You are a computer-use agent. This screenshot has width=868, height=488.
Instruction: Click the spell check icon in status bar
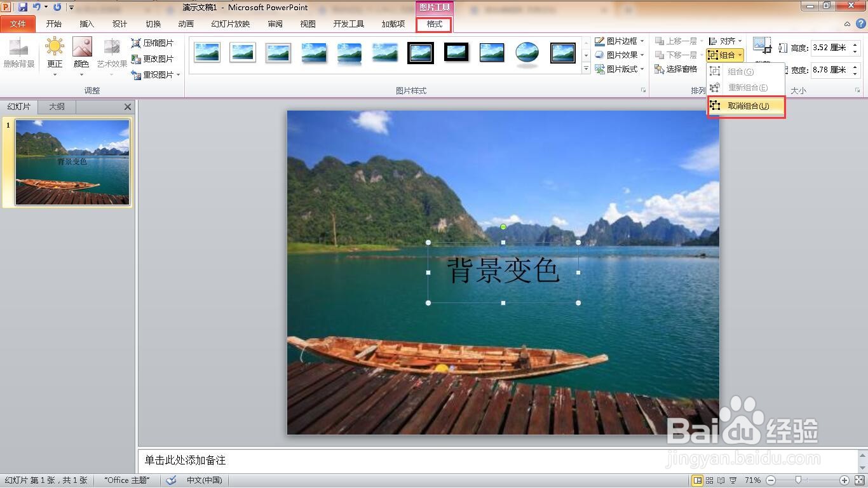(171, 480)
